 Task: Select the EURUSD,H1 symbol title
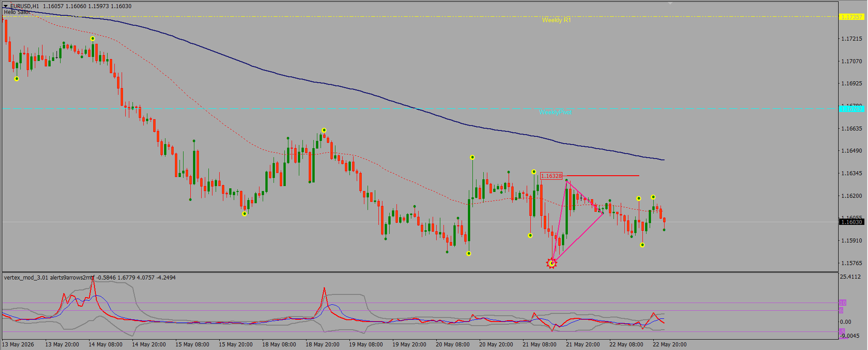25,6
